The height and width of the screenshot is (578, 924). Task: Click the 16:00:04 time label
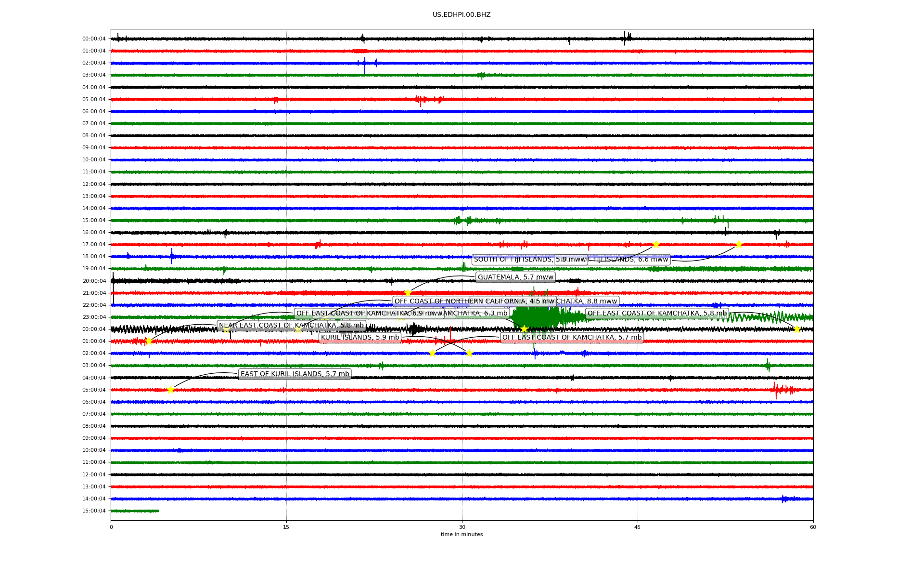tap(94, 232)
